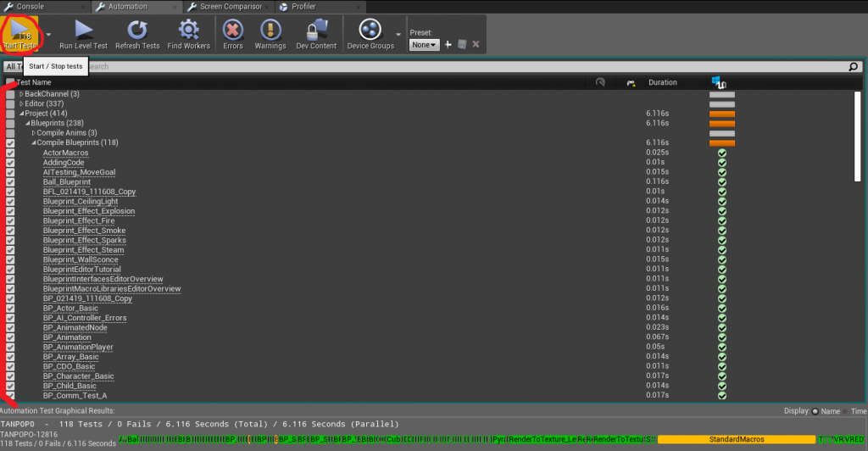Image resolution: width=868 pixels, height=451 pixels.
Task: Uncheck the ActorMacros test checkbox
Action: click(10, 153)
